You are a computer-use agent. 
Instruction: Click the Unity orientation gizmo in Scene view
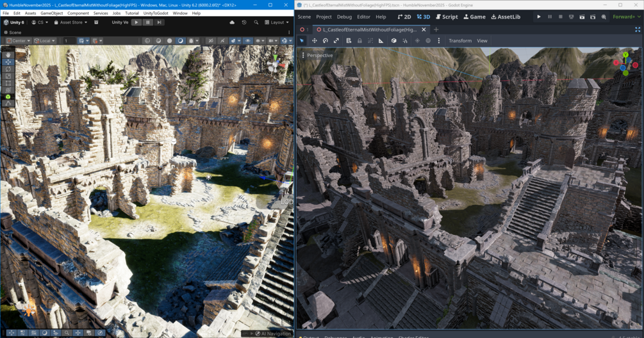274,65
